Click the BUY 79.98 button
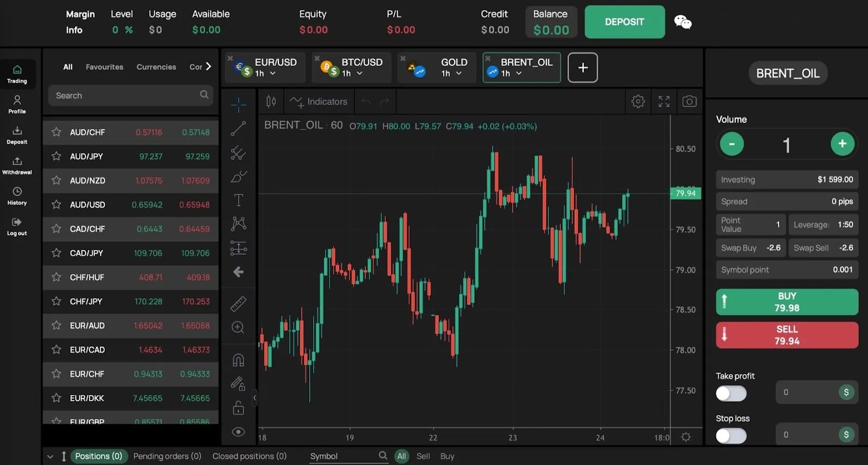Viewport: 868px width, 465px height. [x=787, y=302]
